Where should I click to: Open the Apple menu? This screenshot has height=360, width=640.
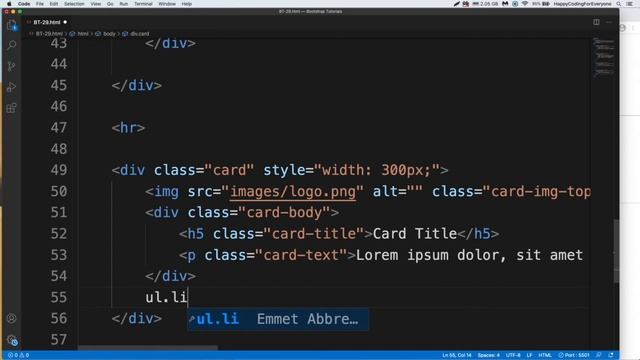coord(9,4)
